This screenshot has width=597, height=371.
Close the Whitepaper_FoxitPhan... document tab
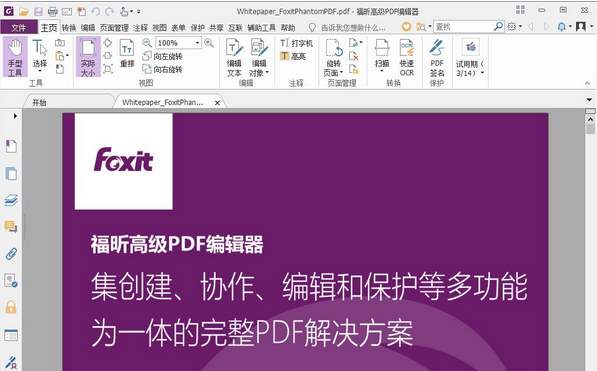(x=217, y=102)
